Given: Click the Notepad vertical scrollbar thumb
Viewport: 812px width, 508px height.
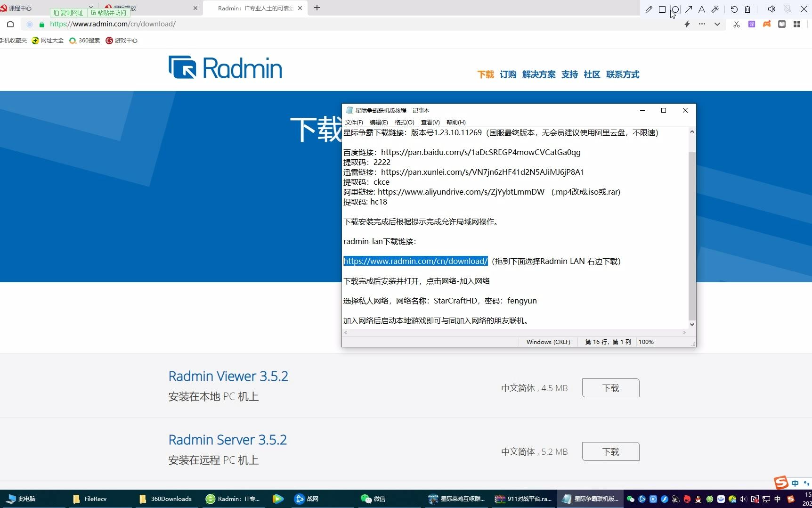Looking at the screenshot, I should point(692,236).
